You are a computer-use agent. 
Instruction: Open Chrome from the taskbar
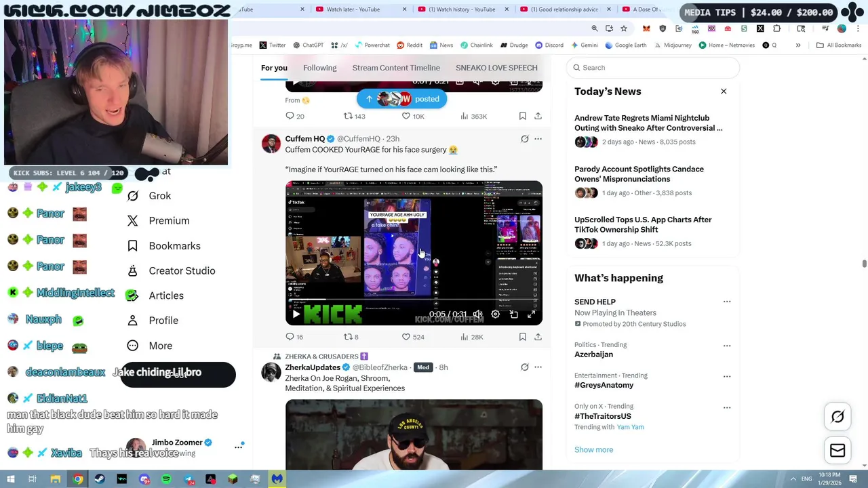[x=78, y=479]
